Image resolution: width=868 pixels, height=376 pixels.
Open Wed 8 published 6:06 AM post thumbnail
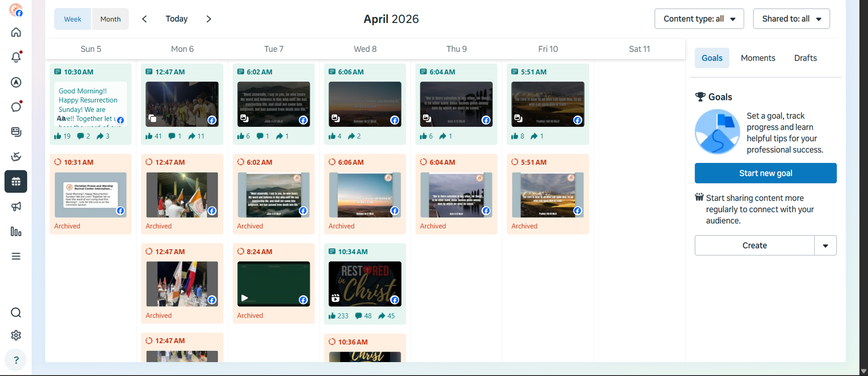365,104
